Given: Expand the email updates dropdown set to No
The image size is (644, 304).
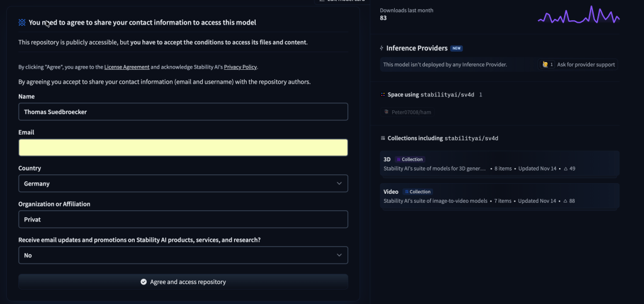Looking at the screenshot, I should click(x=183, y=255).
